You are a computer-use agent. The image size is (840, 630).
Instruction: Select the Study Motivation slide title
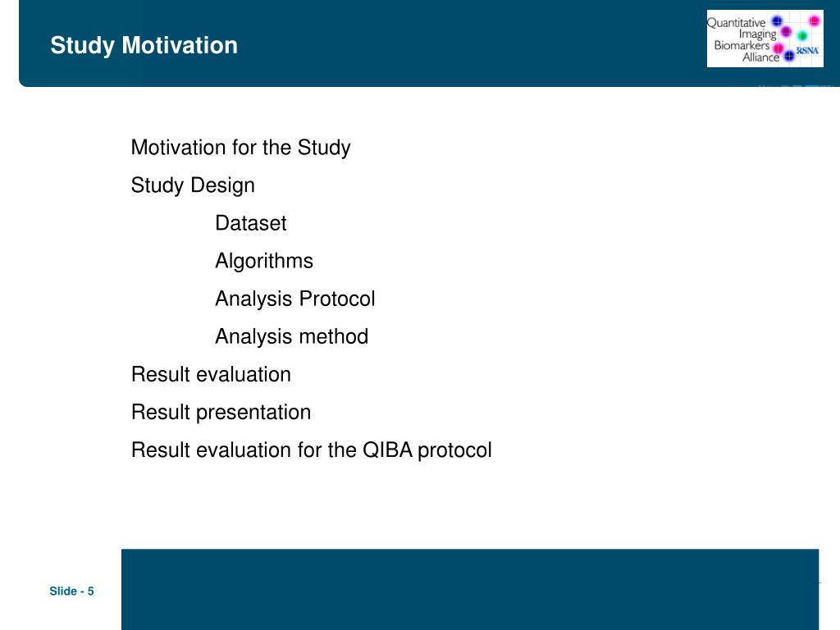coord(144,46)
